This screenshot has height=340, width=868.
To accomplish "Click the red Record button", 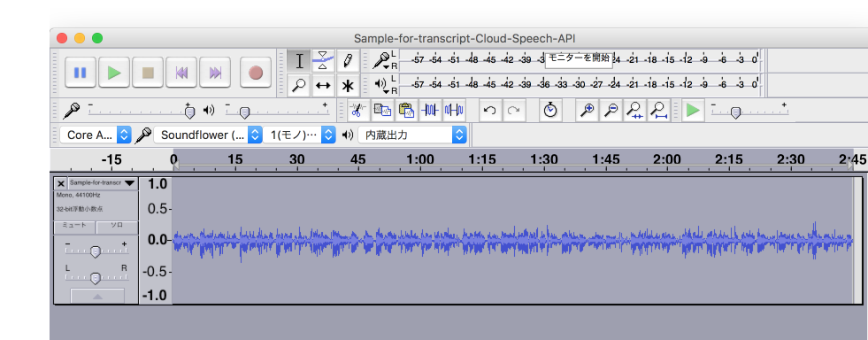I will [x=255, y=73].
